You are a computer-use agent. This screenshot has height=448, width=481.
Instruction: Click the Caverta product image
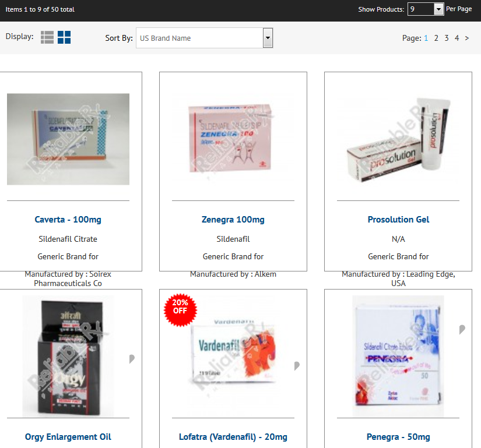(x=68, y=139)
